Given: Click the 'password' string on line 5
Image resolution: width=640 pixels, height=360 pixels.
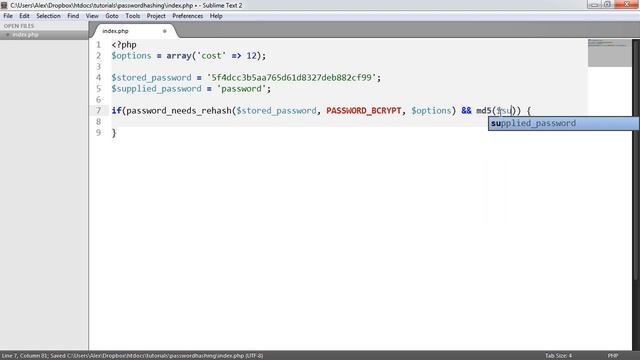Looking at the screenshot, I should click(x=241, y=89).
